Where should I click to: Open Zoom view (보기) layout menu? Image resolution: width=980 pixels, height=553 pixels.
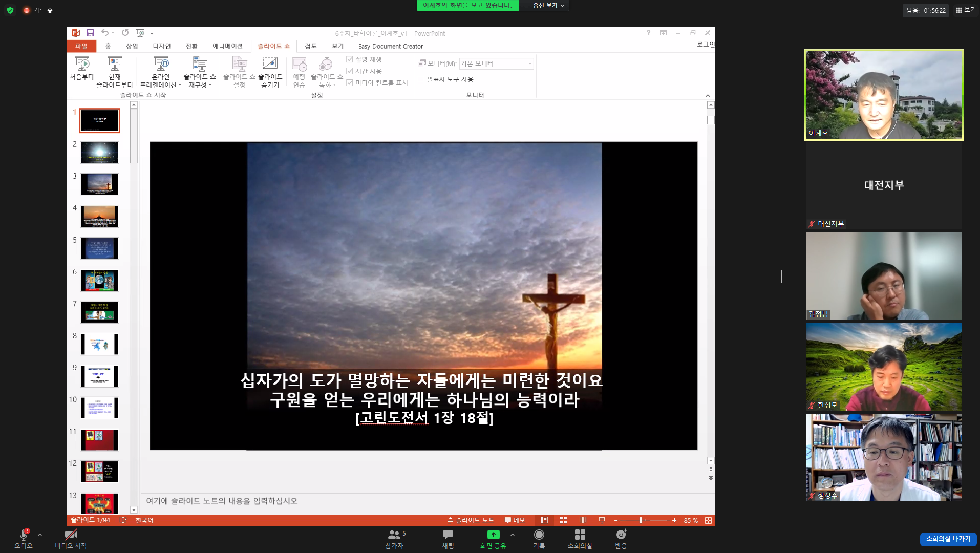click(x=966, y=10)
